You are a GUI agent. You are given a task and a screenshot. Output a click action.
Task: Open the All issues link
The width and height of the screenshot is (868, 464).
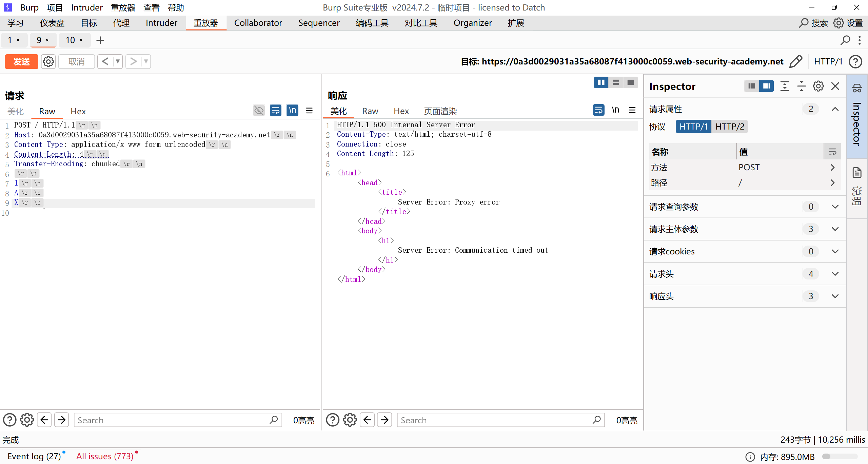point(105,456)
